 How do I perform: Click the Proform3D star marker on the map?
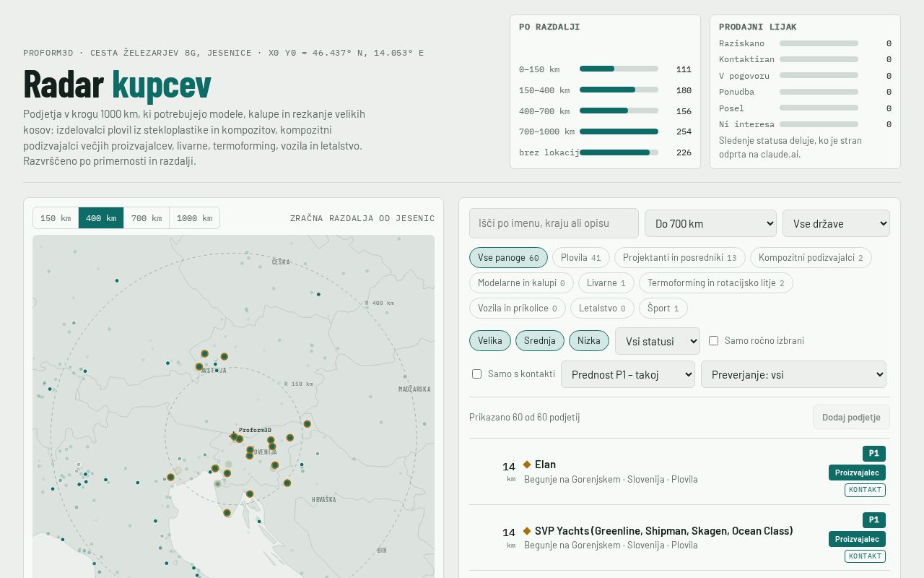point(233,436)
